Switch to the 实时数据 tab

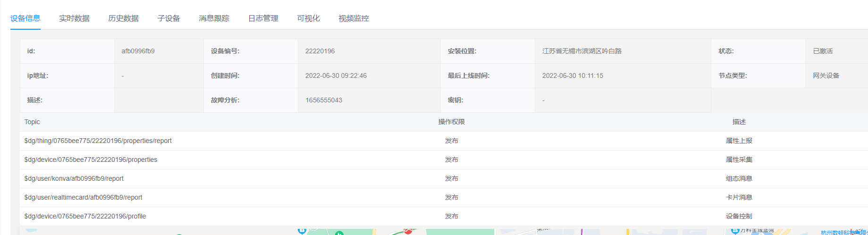coord(74,18)
